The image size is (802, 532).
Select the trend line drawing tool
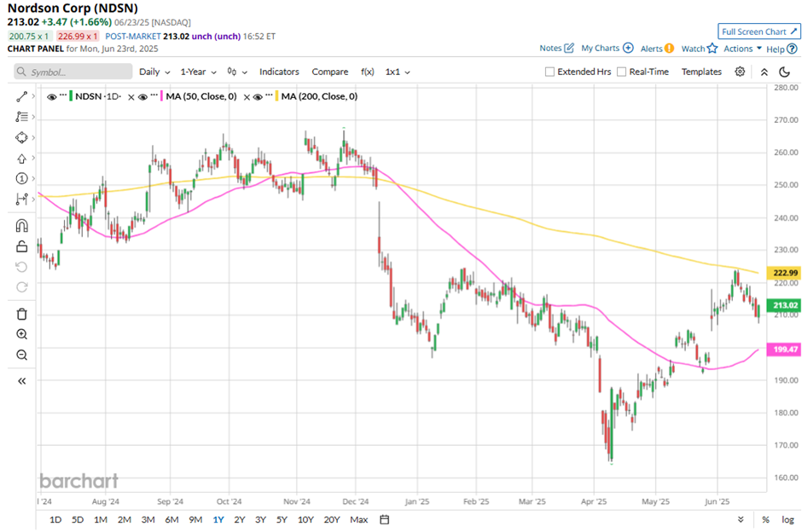[21, 96]
